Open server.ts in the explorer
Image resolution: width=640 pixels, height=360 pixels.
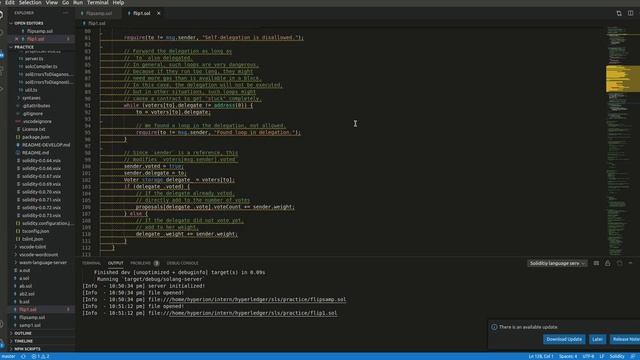tap(33, 59)
